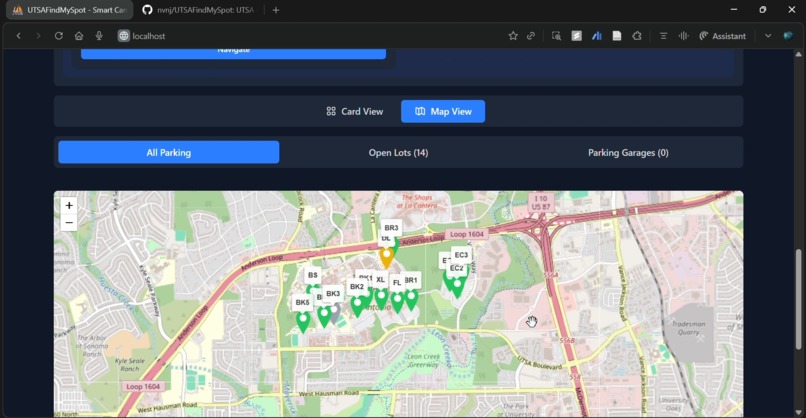806x418 pixels.
Task: Click the XL parking lot pin
Action: (x=381, y=298)
